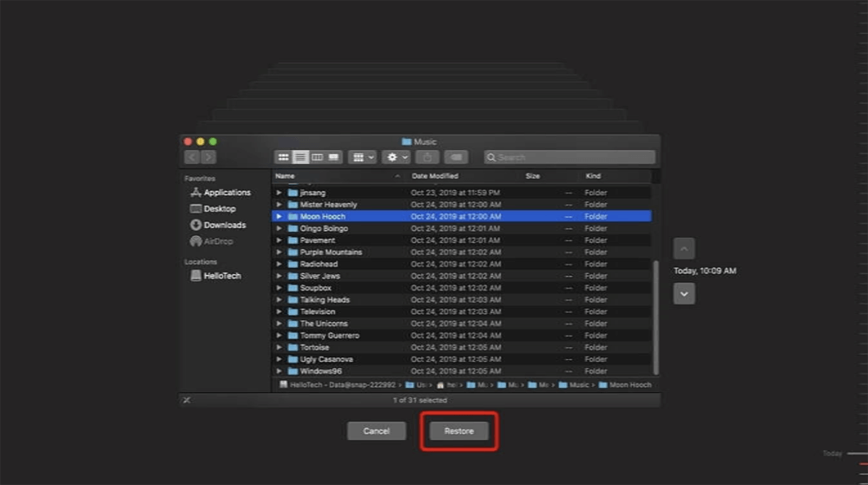
Task: Switch to gallery view in toolbar
Action: [x=334, y=158]
